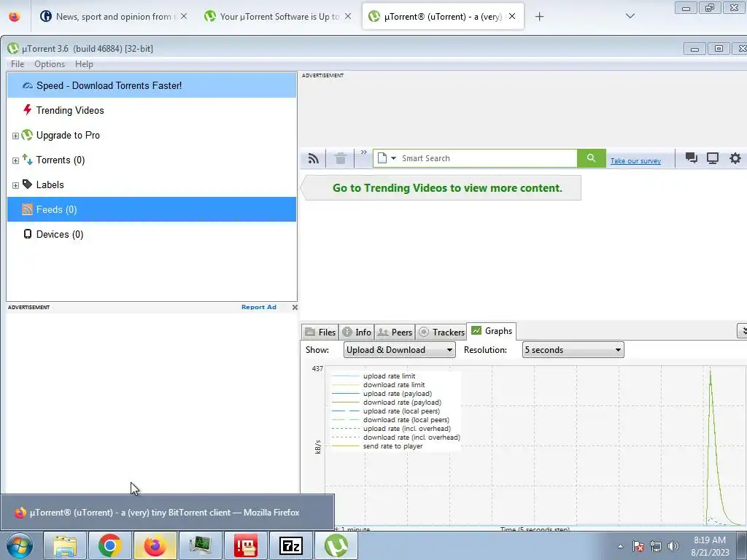Click the RSS feed toolbar icon
Viewport: 747px width, 560px height.
coord(313,158)
